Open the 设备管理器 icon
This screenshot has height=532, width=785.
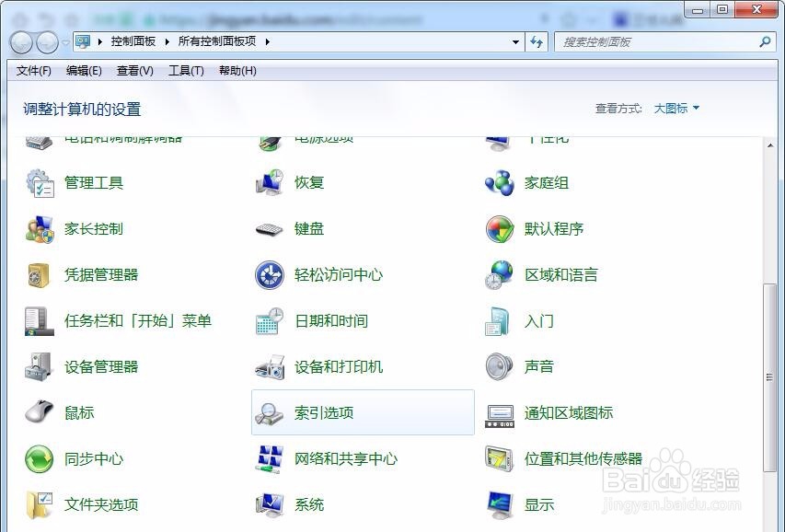click(39, 367)
